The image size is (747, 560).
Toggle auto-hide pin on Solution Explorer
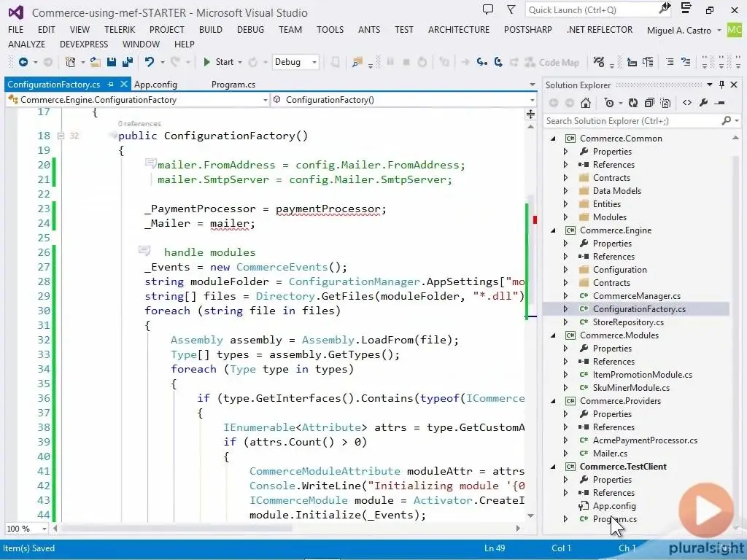(x=721, y=85)
